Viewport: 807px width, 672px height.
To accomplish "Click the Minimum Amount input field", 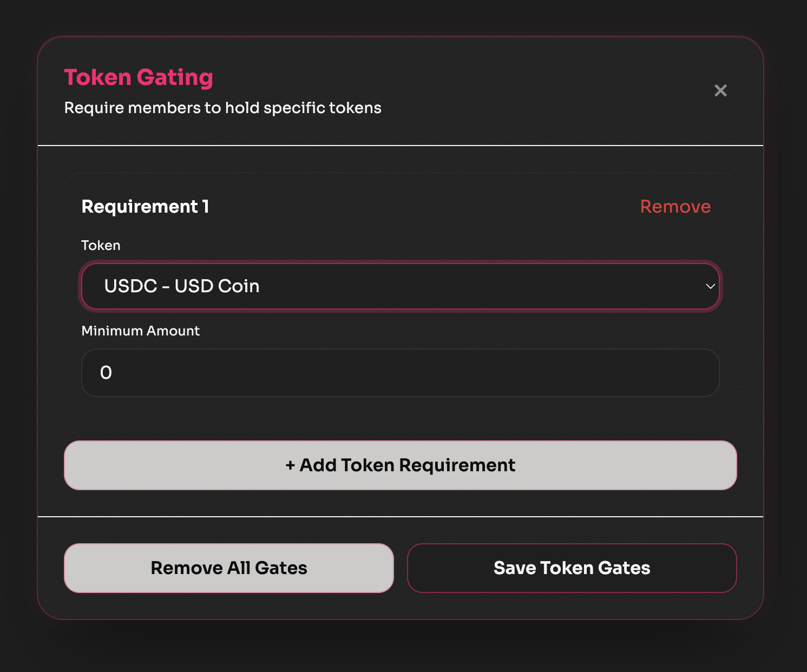I will coord(401,373).
